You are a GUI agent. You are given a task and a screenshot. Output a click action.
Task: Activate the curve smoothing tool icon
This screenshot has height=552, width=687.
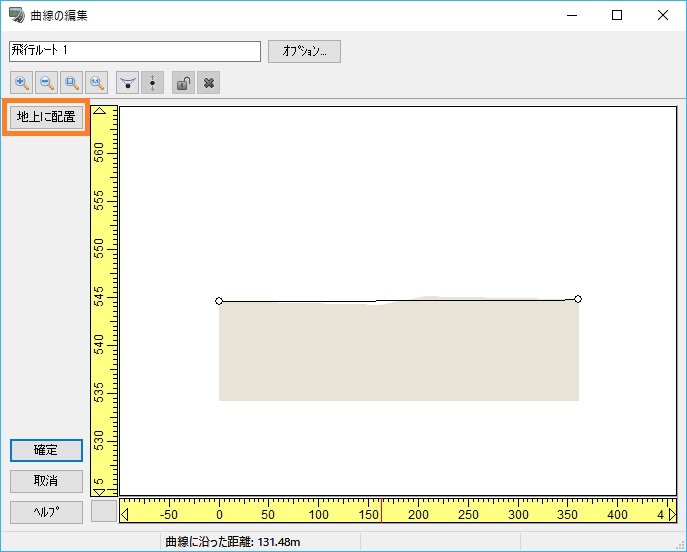tap(127, 83)
